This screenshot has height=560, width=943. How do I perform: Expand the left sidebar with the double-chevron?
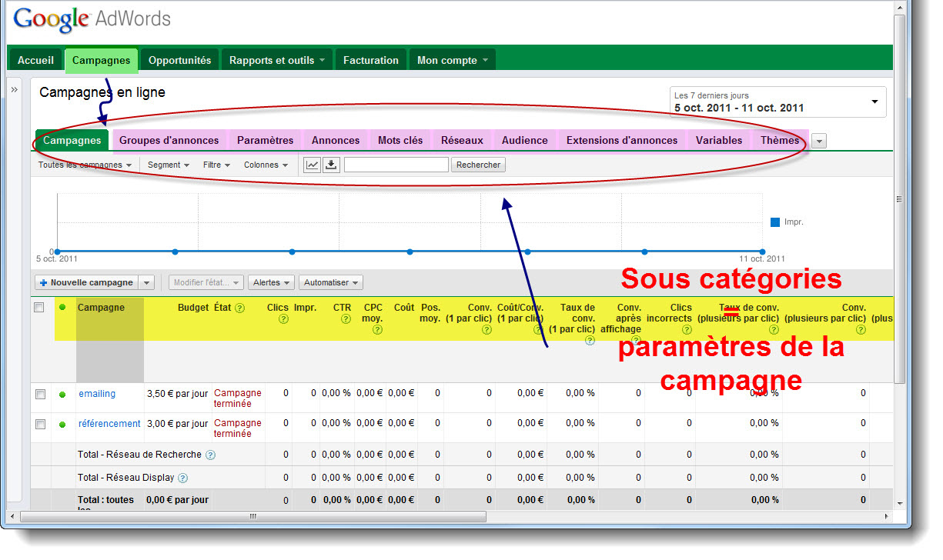point(14,90)
